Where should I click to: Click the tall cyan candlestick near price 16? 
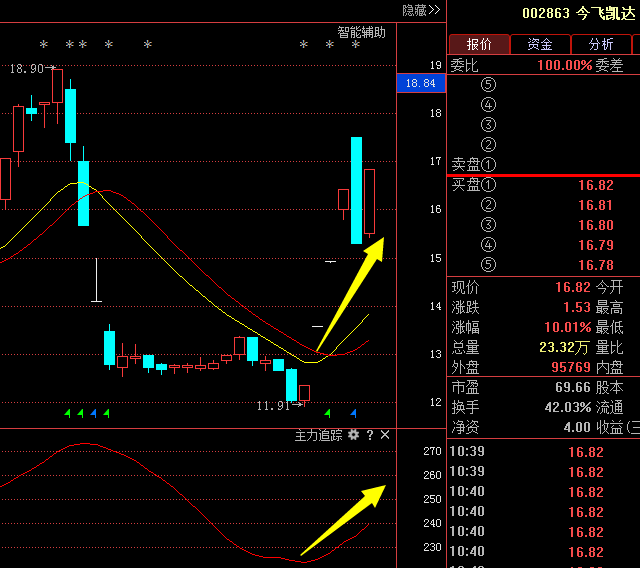(356, 191)
